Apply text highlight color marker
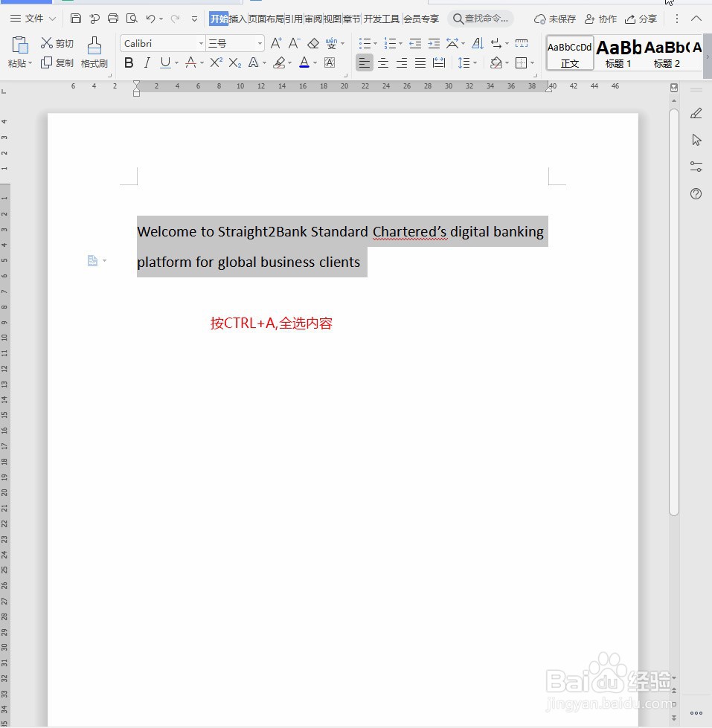This screenshot has width=712, height=728. [x=279, y=62]
